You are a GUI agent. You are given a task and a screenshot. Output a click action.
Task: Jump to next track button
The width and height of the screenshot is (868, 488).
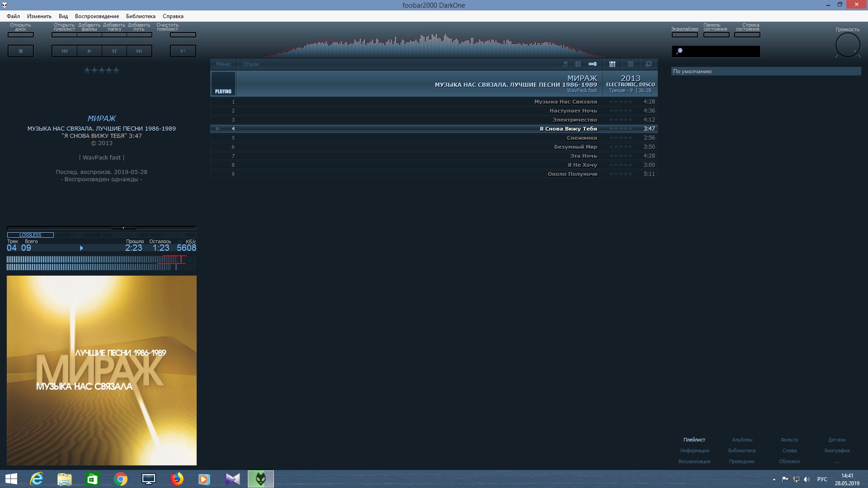pyautogui.click(x=139, y=51)
